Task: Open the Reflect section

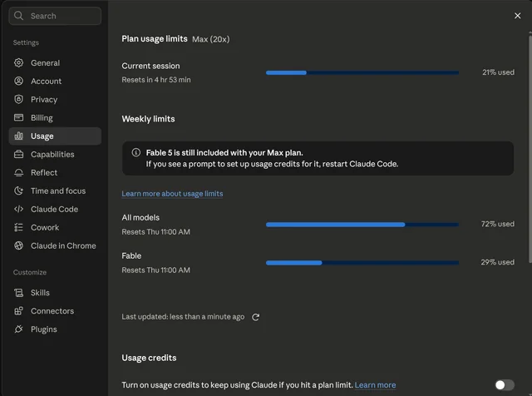Action: [55, 172]
